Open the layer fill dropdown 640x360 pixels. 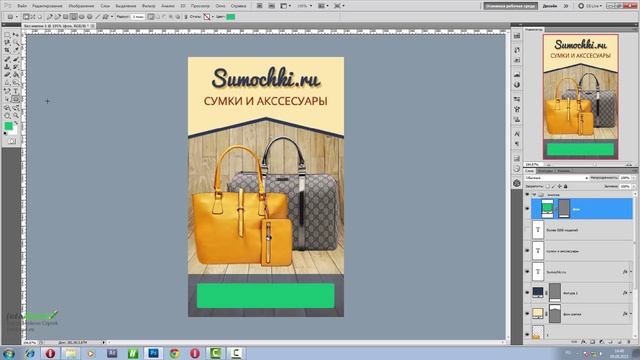[x=633, y=186]
